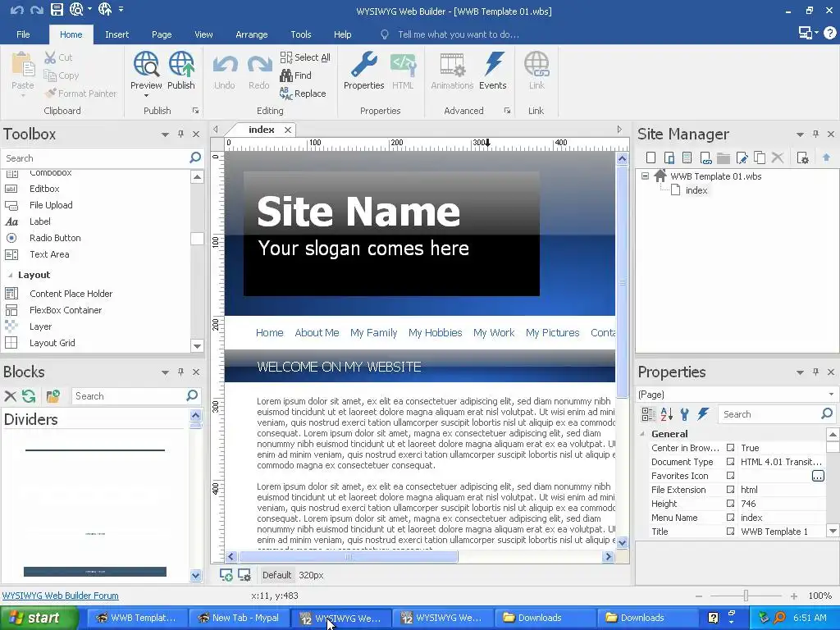This screenshot has width=840, height=630.
Task: Collapse the WWB Template 01.wbs tree node
Action: [645, 176]
